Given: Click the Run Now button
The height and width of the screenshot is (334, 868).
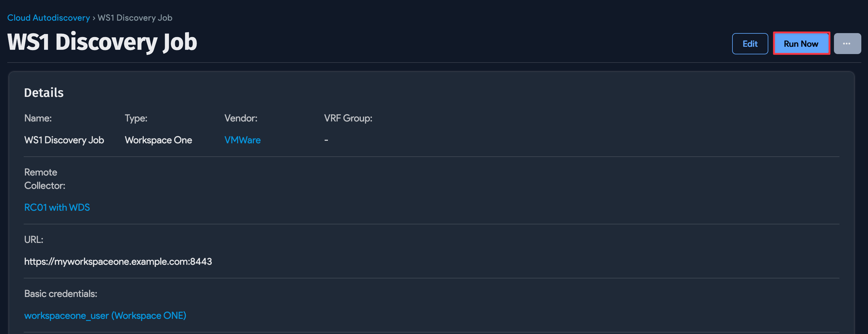Looking at the screenshot, I should click(x=801, y=44).
